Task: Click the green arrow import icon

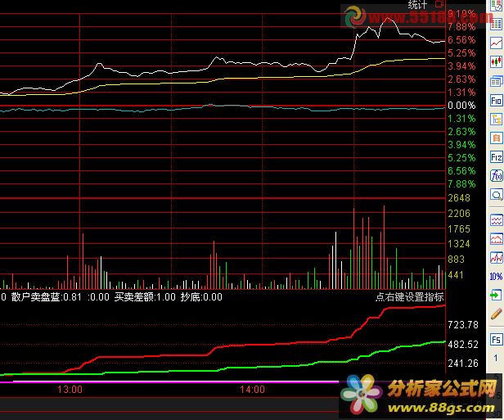Action: pos(496,295)
